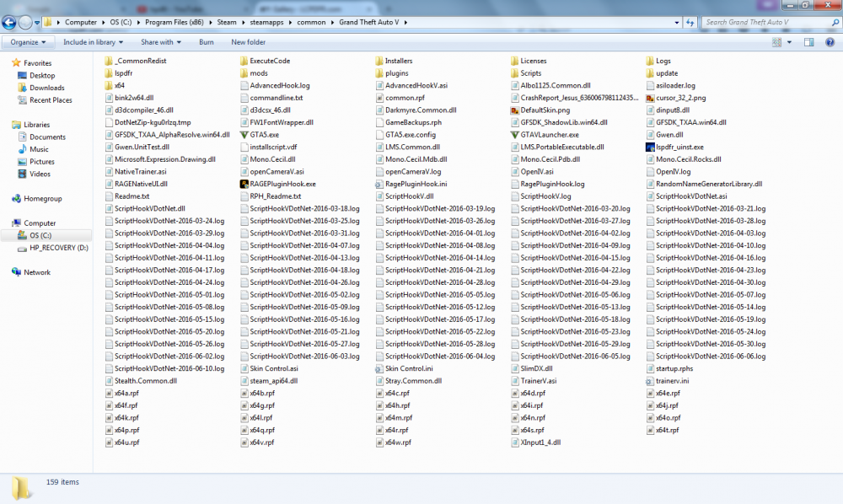This screenshot has width=843, height=504.
Task: Open the Organize menu
Action: pos(28,42)
